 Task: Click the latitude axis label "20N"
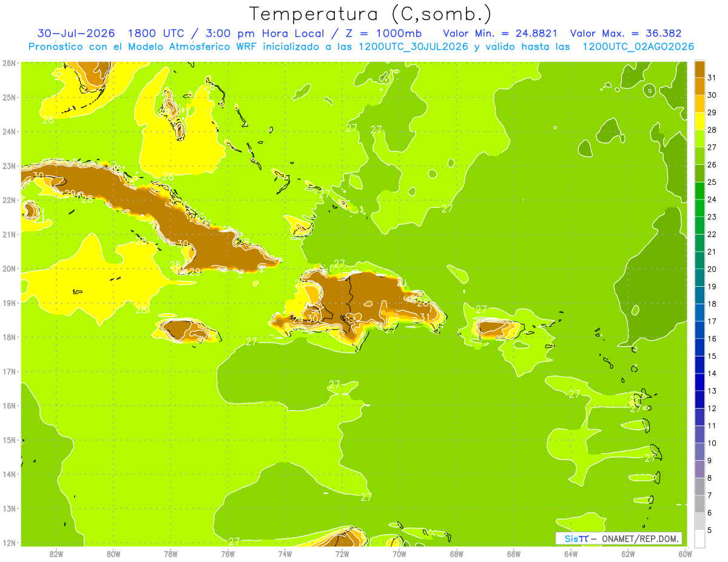click(9, 269)
